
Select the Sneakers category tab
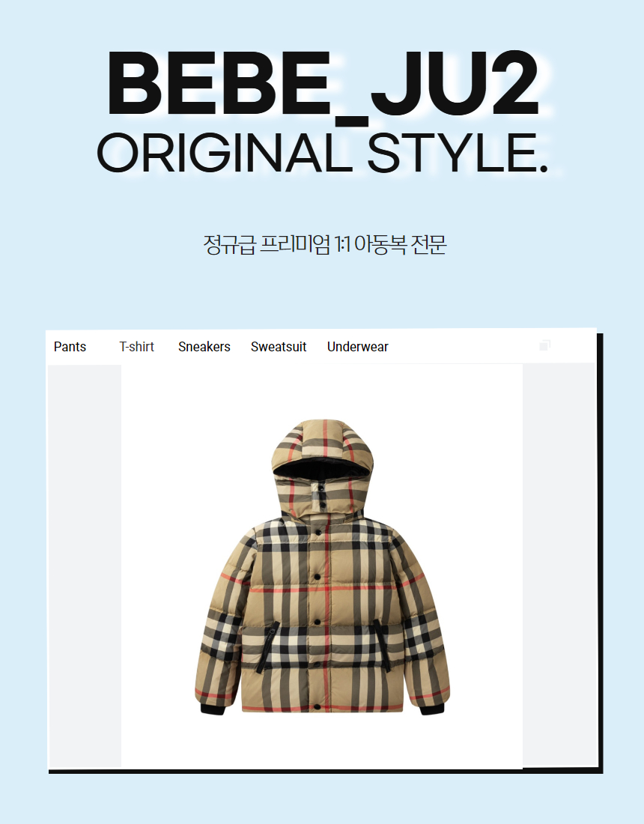tap(204, 347)
